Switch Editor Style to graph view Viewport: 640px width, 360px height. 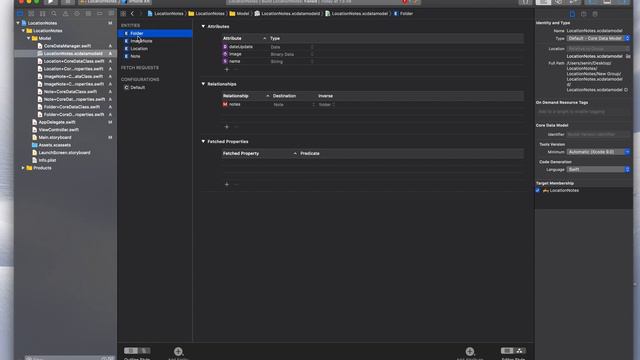coord(519,351)
